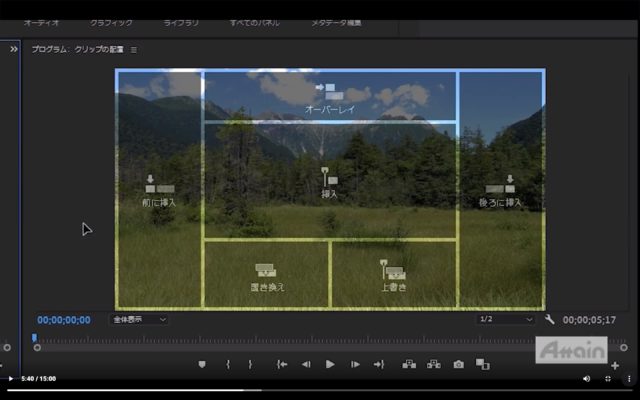
Task: Go to Out point button
Action: point(379,364)
